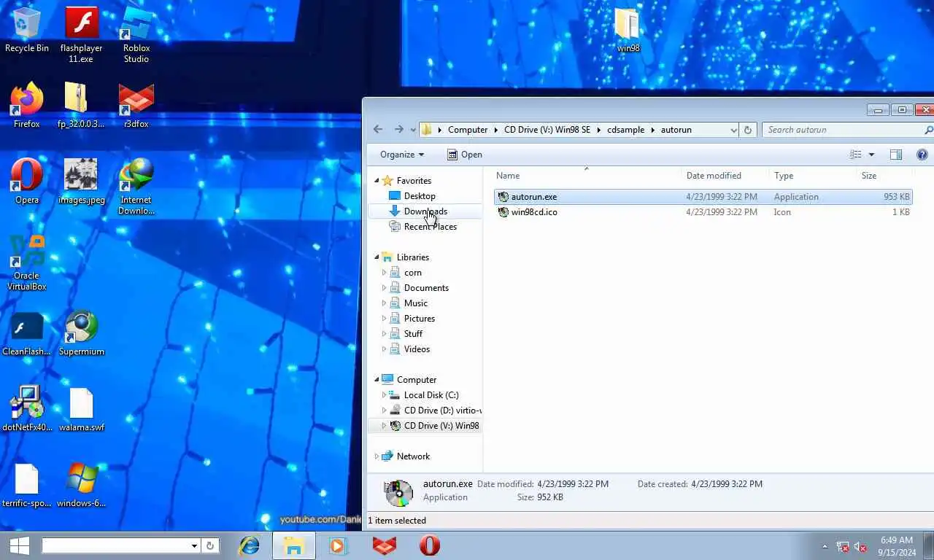Collapse the Favorites group
Screen dimensions: 934x560
tap(377, 181)
